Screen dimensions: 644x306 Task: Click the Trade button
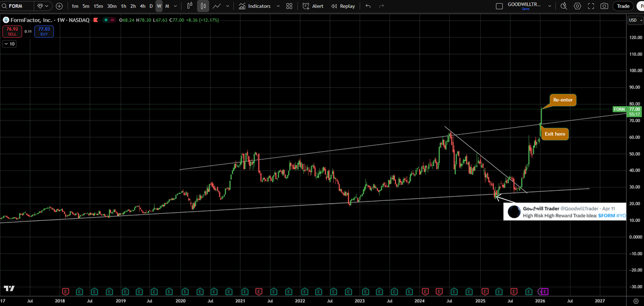623,6
